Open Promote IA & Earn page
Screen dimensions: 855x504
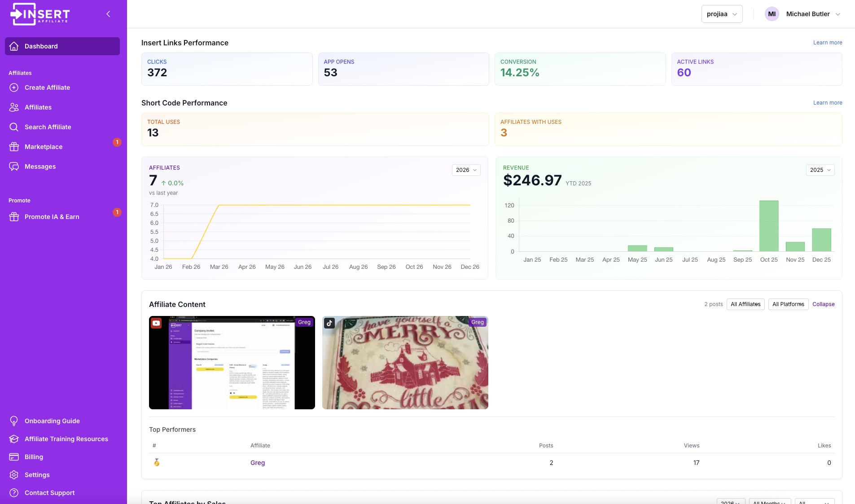pyautogui.click(x=62, y=217)
